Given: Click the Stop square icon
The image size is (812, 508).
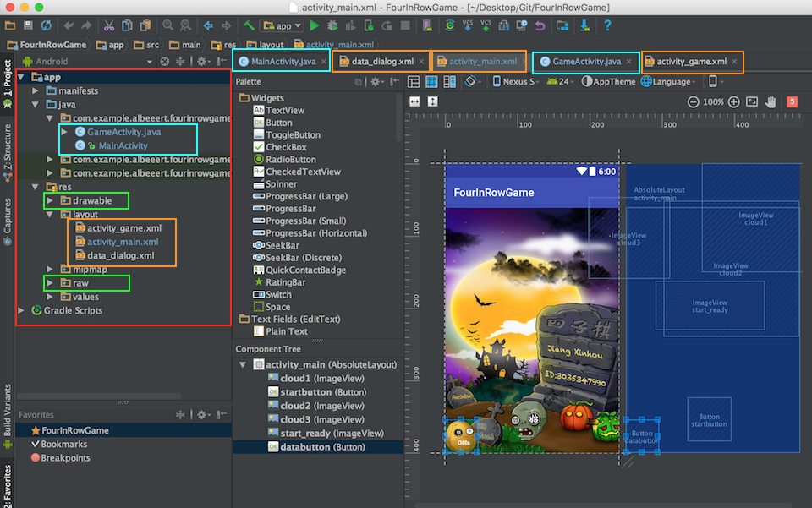Looking at the screenshot, I should [405, 25].
